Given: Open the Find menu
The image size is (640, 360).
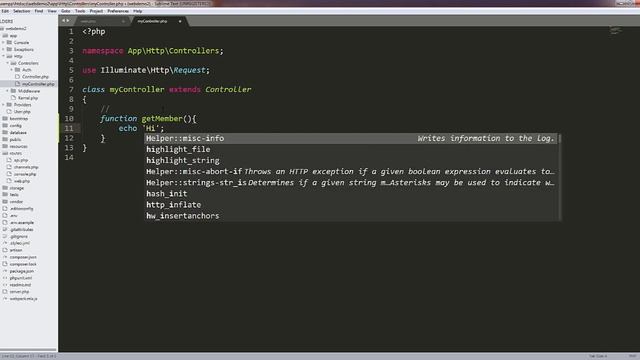Looking at the screenshot, I should (39, 11).
